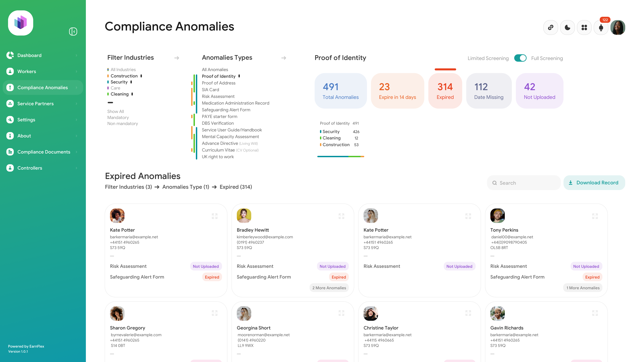This screenshot has width=644, height=362.
Task: Expand the Service Partners menu chevron
Action: pyautogui.click(x=76, y=103)
